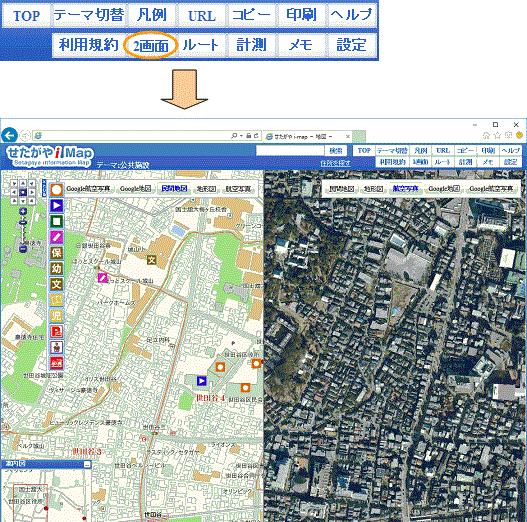This screenshot has height=522, width=527.
Task: Switch right map to Google地図
Action: (444, 189)
